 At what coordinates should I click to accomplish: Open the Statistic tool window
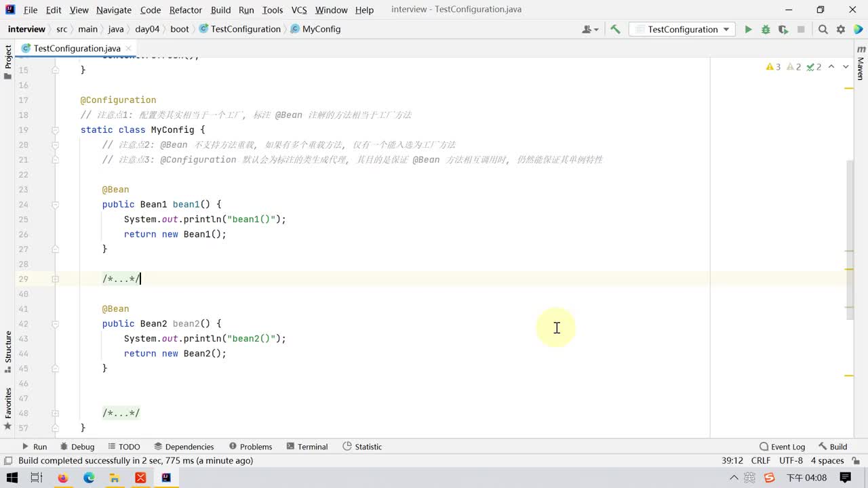(x=362, y=447)
